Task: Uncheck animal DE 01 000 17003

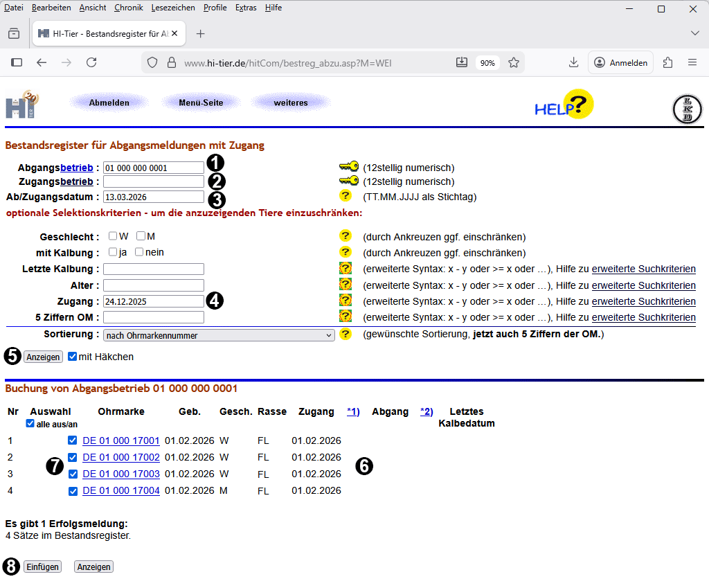Action: pos(73,474)
